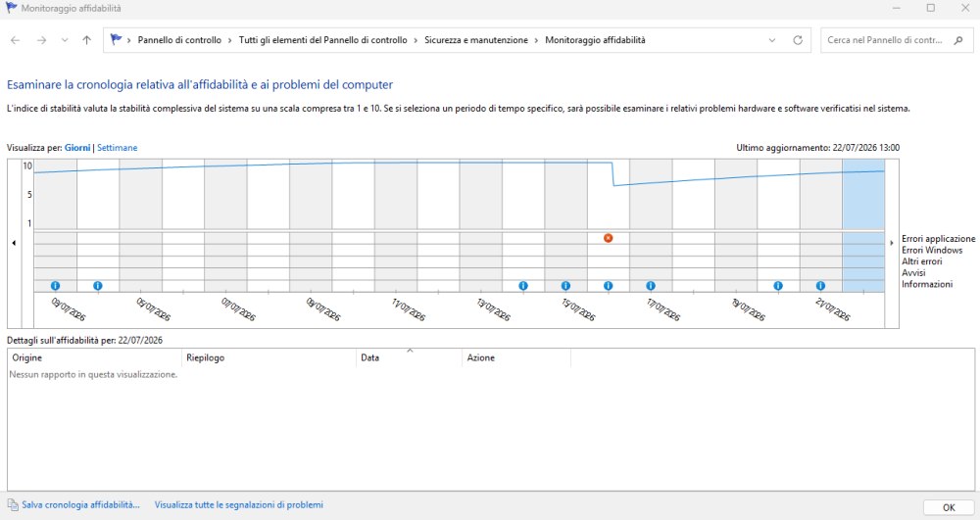Select the information icon on 21/07/2026
Screen dimensions: 980x520
[x=820, y=285]
